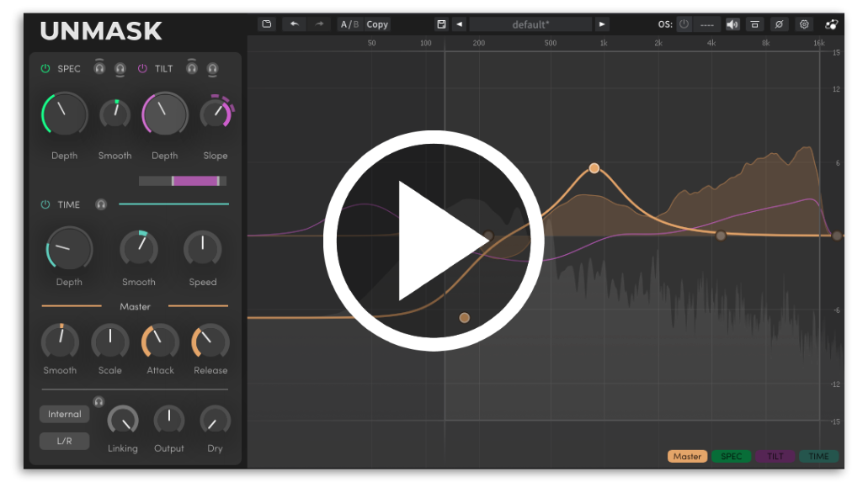Click the TIME headphone listen icon

(x=101, y=204)
